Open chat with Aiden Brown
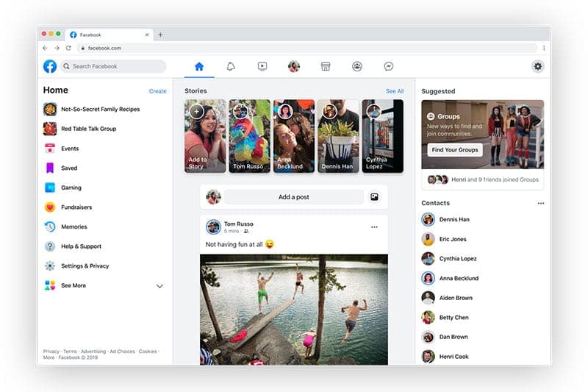The width and height of the screenshot is (588, 392). [x=447, y=298]
